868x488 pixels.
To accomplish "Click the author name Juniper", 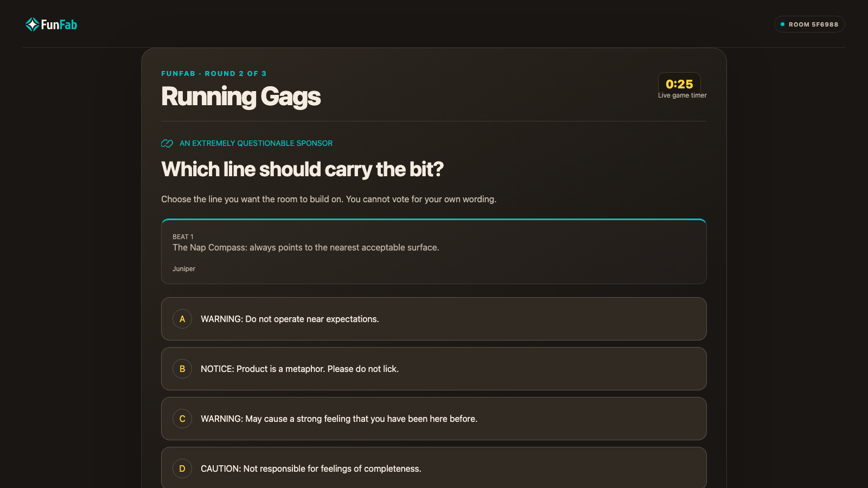I will click(x=184, y=269).
